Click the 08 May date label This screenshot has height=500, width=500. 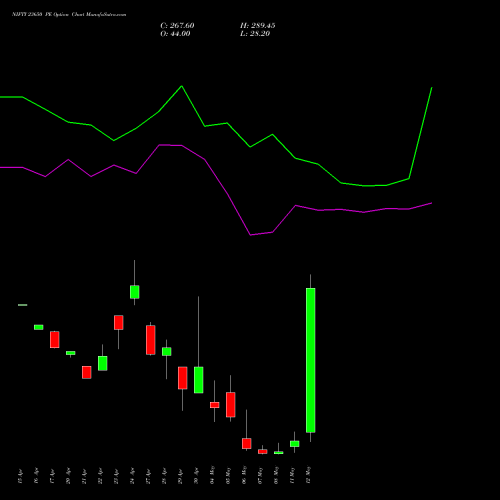click(277, 475)
